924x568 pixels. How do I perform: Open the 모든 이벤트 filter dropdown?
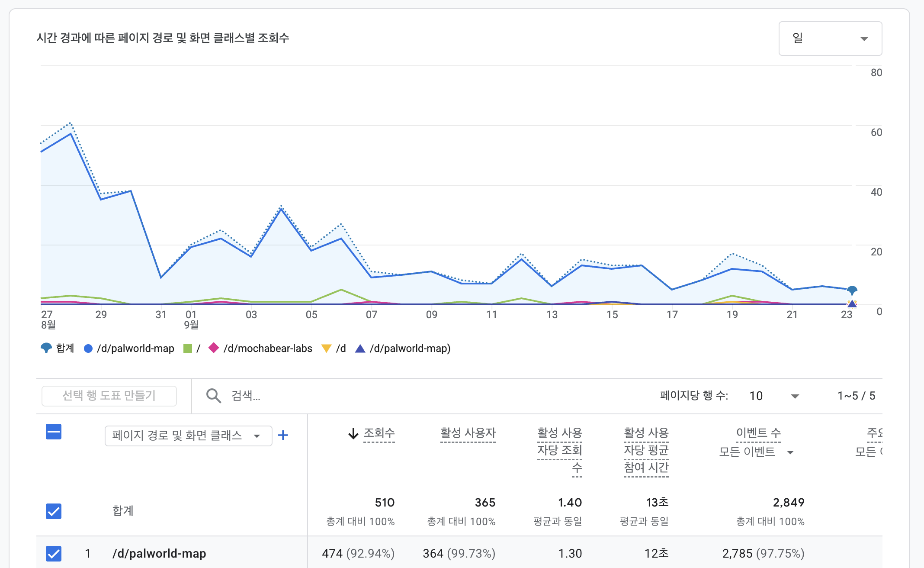coord(756,452)
